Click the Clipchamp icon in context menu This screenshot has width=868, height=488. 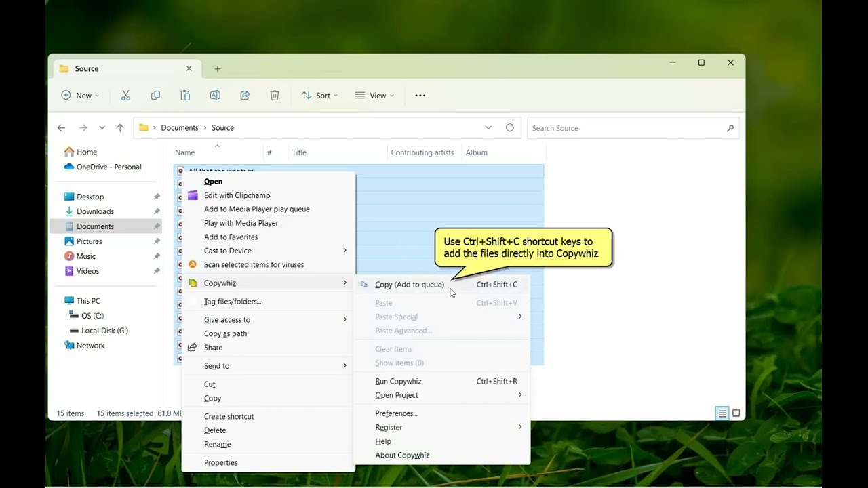[x=193, y=195]
